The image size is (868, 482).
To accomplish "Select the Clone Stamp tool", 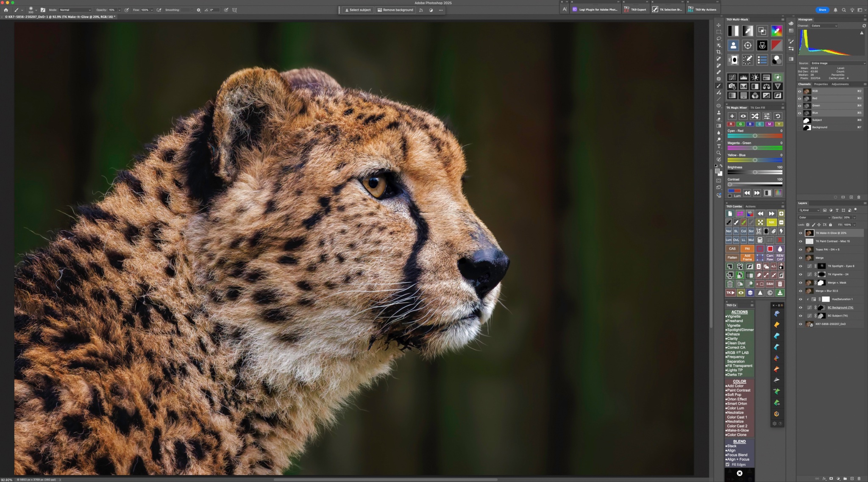I will pyautogui.click(x=718, y=113).
